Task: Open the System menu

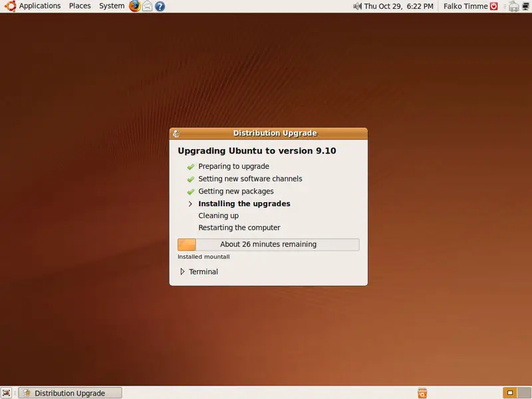Action: pyautogui.click(x=112, y=6)
